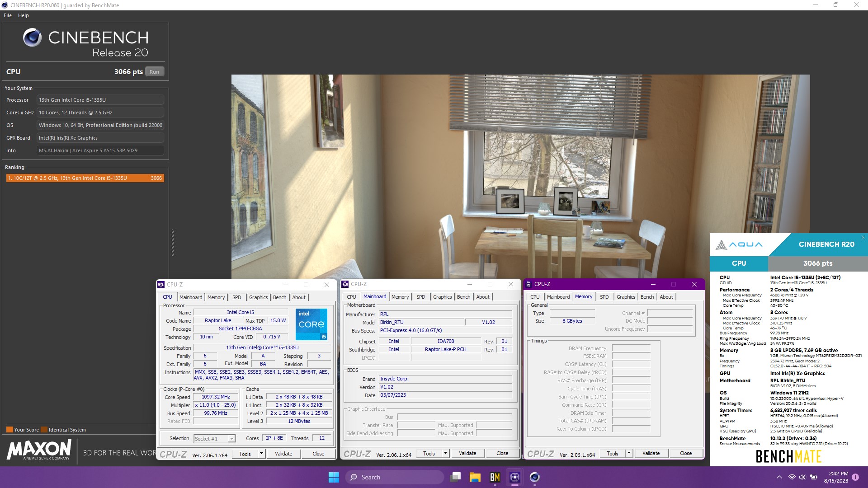Open BenchMate from taskbar
The width and height of the screenshot is (868, 488).
[x=495, y=477]
